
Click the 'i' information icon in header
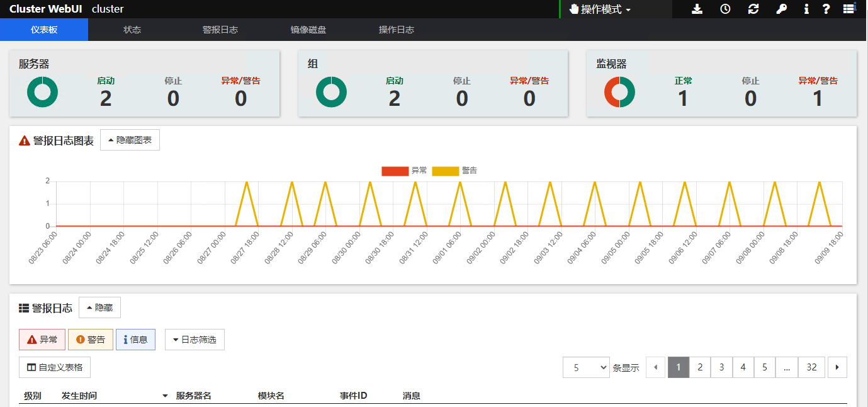point(806,9)
